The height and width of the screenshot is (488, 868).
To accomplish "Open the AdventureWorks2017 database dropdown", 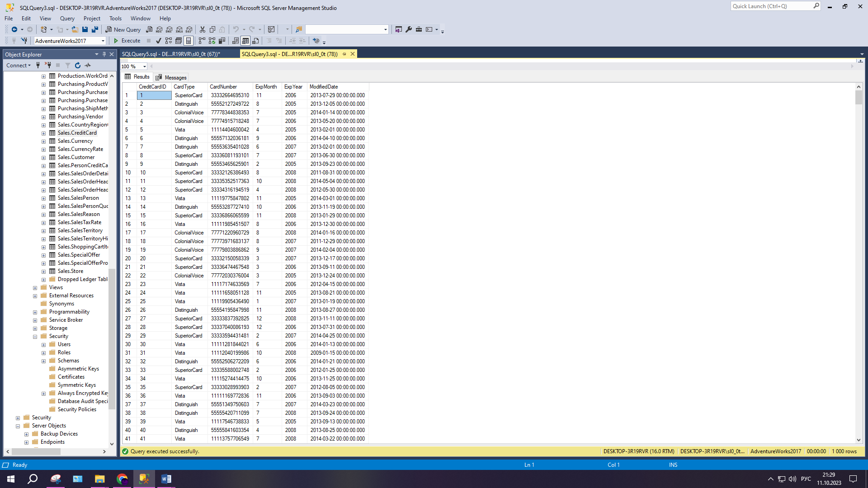I will [103, 41].
